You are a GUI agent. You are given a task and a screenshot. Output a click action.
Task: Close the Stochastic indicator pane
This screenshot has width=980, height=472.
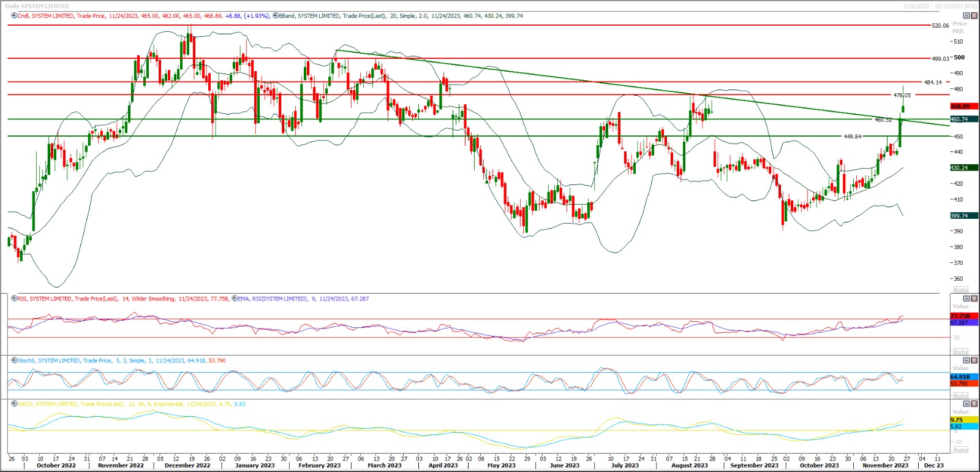coord(974,360)
